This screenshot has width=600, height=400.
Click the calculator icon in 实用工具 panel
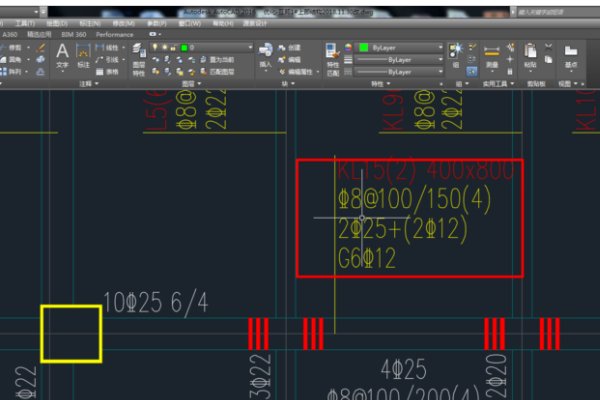pos(510,71)
